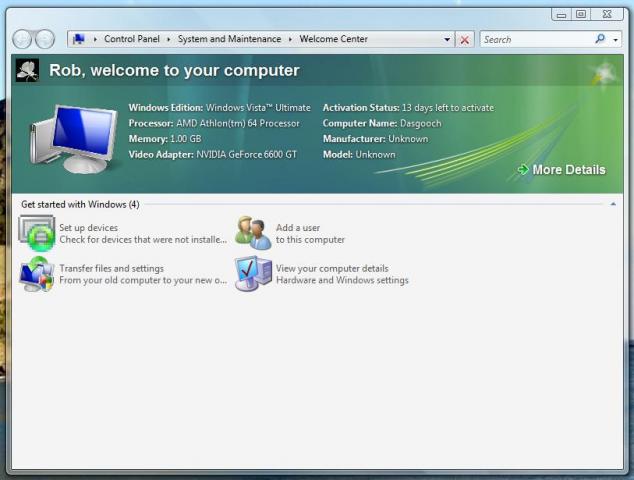Click to this computer description text
The image size is (634, 480).
[x=311, y=240]
